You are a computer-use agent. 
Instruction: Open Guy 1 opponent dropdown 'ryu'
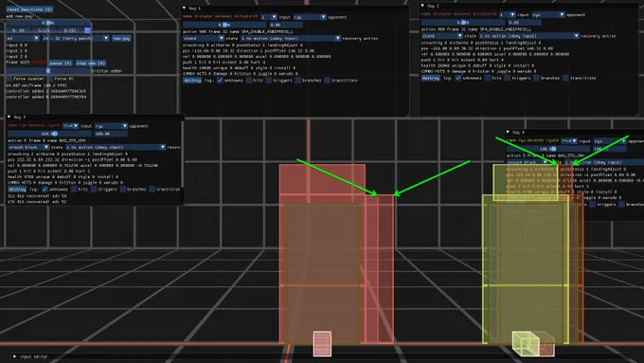310,17
